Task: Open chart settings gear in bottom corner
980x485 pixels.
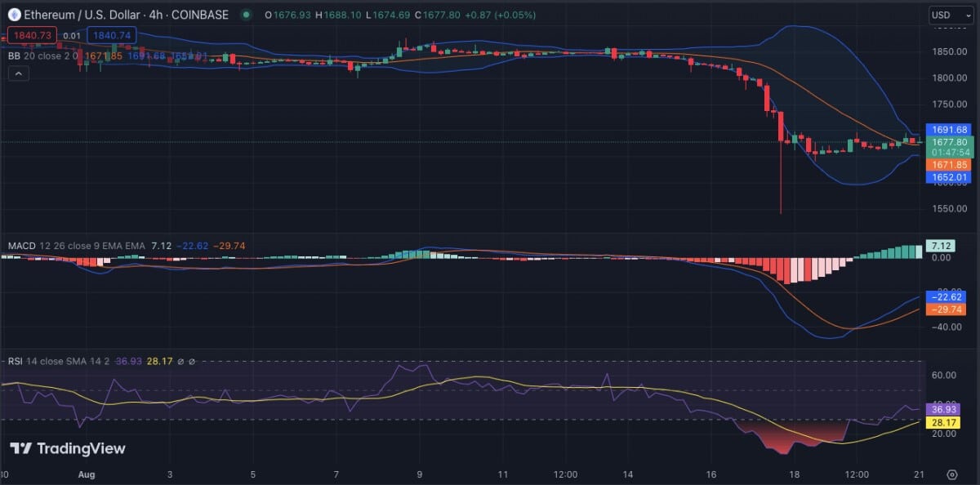Action: pyautogui.click(x=951, y=474)
